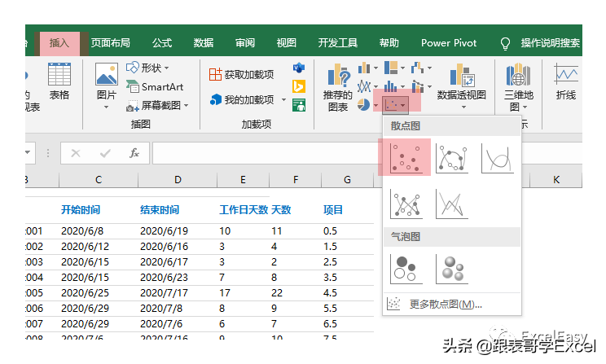Click the formula bar enter checkmark

point(105,153)
